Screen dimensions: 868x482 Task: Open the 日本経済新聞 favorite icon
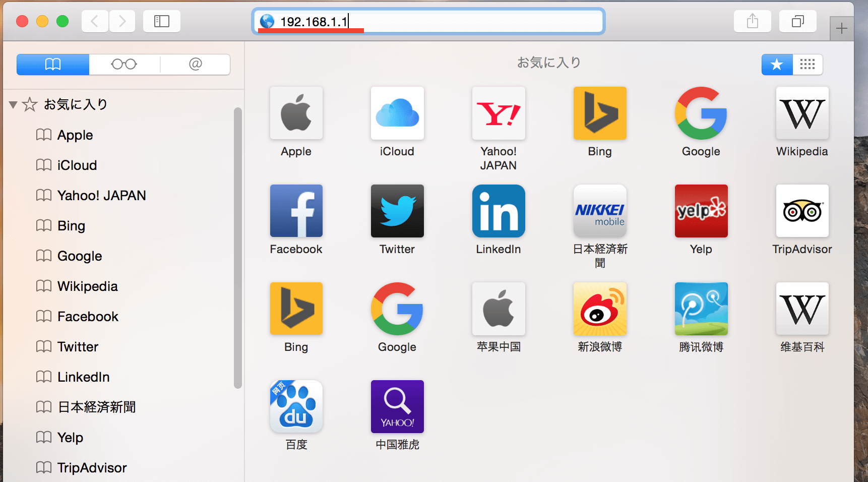click(x=599, y=211)
